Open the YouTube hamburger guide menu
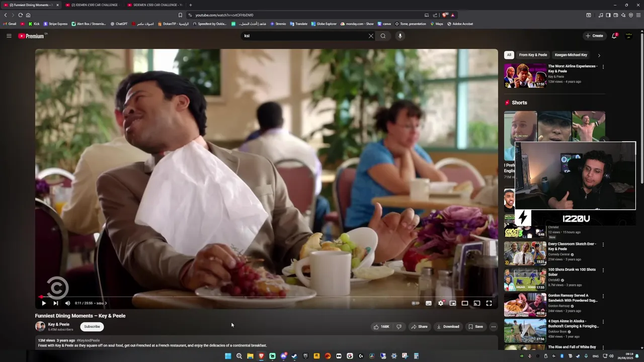This screenshot has width=644, height=362. point(9,36)
